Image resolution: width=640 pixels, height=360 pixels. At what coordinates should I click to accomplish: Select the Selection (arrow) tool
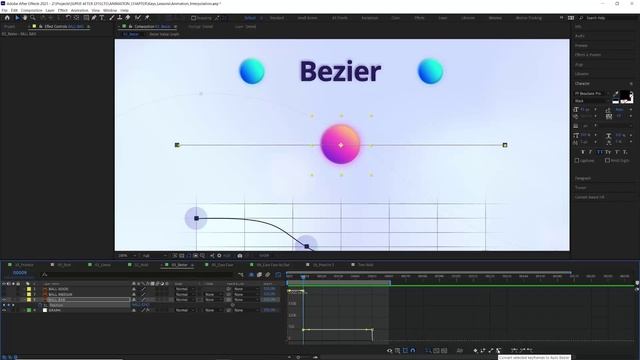tap(17, 18)
